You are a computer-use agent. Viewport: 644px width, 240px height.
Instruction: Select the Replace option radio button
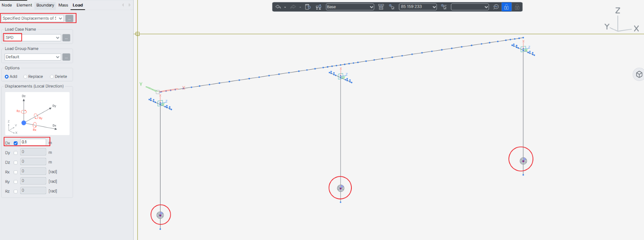(25, 77)
